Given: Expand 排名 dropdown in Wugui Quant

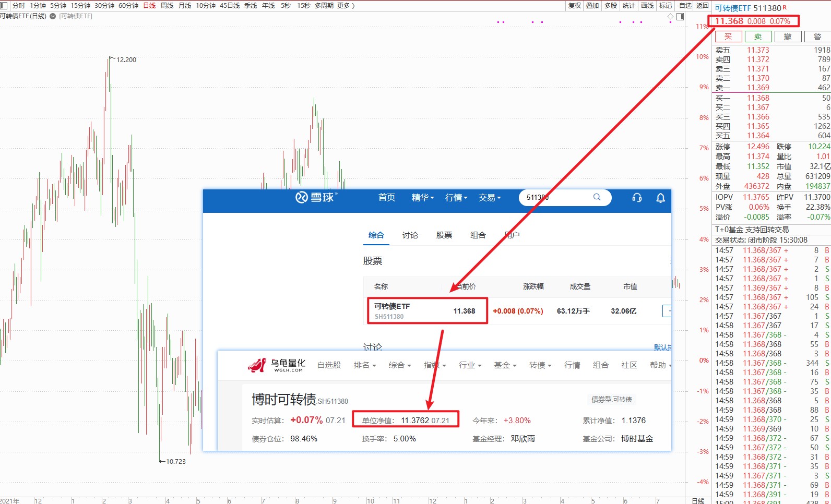Looking at the screenshot, I should [x=365, y=365].
